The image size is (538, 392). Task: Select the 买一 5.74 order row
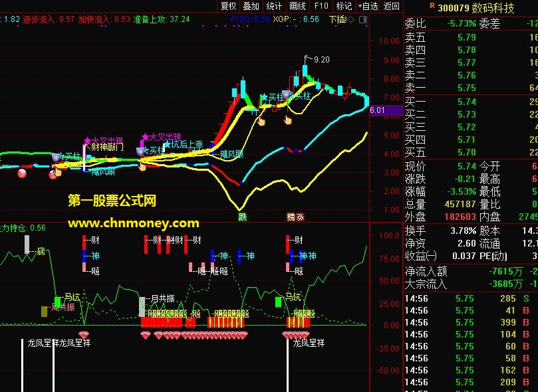471,102
